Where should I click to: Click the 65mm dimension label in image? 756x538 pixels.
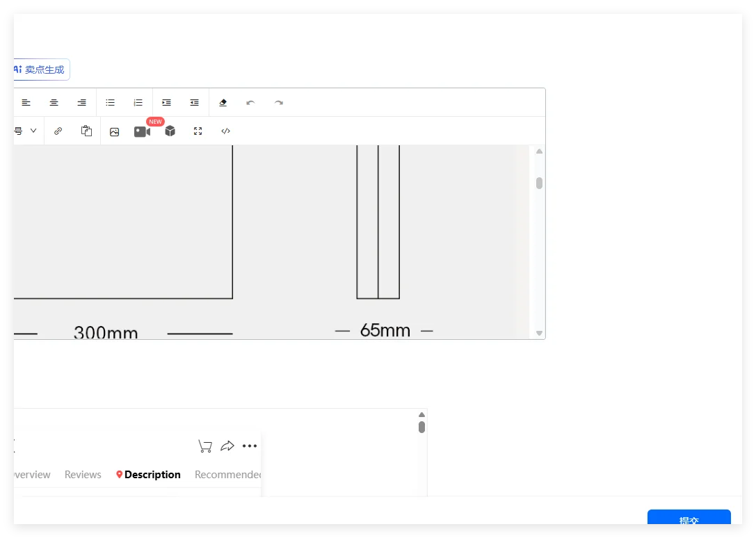click(385, 331)
